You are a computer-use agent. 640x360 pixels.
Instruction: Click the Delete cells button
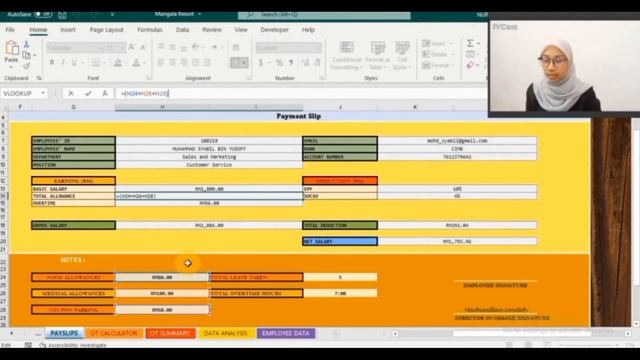coord(437,54)
